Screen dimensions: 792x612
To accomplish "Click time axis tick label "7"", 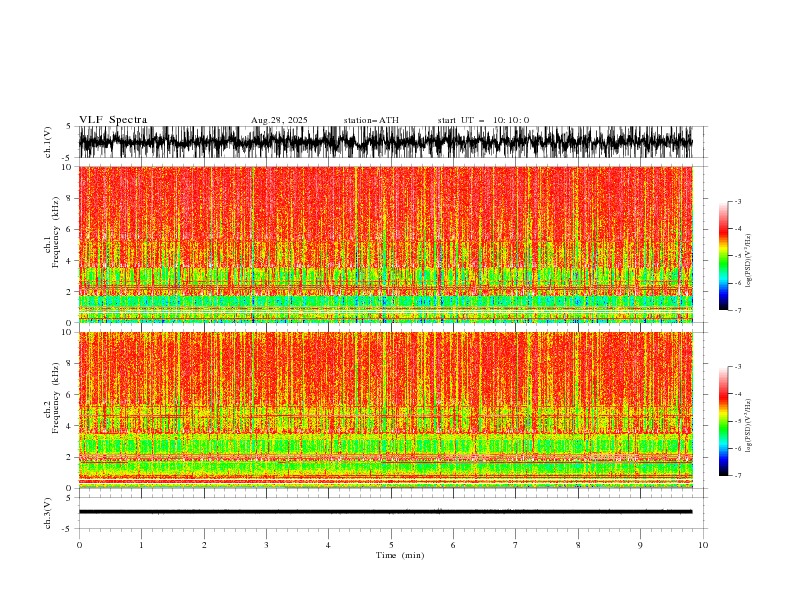I will (x=516, y=545).
